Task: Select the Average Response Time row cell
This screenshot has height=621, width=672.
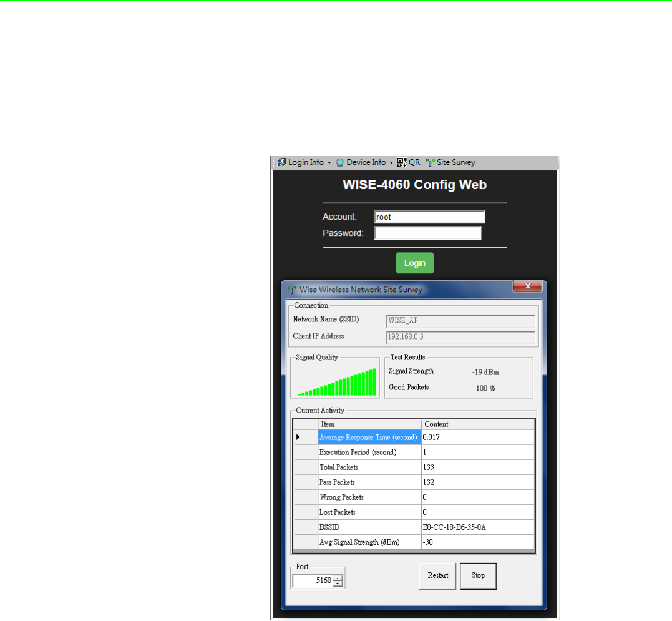Action: tap(369, 437)
